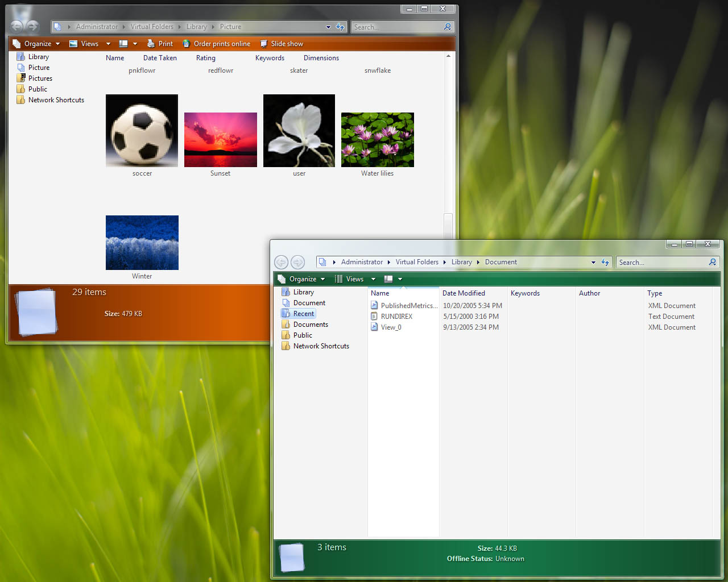Viewport: 728px width, 582px height.
Task: Click Back button in Picture window
Action: click(x=16, y=26)
